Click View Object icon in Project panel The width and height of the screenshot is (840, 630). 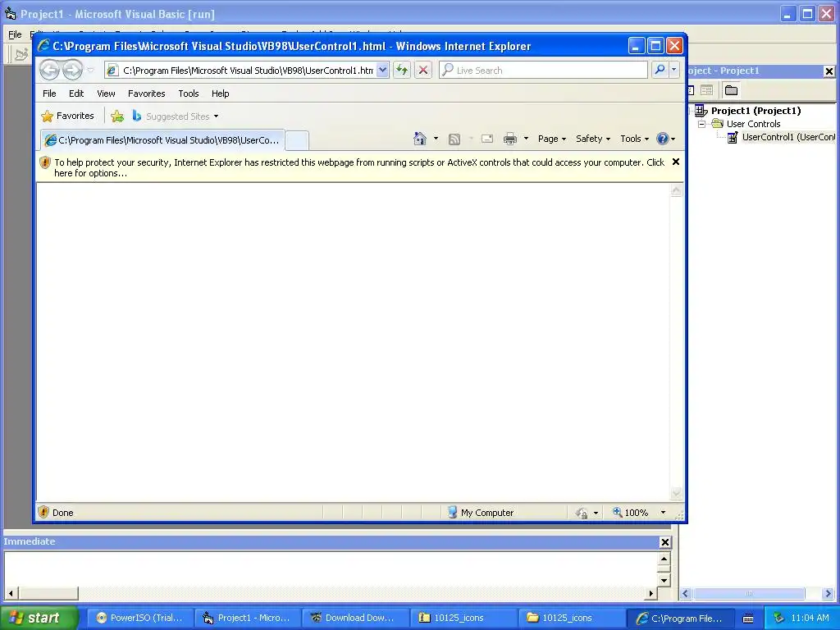(706, 90)
